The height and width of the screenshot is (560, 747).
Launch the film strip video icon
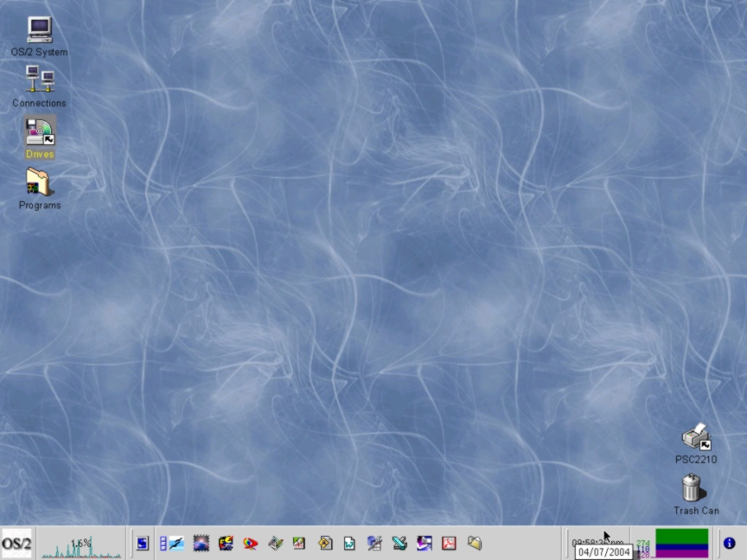[x=170, y=544]
